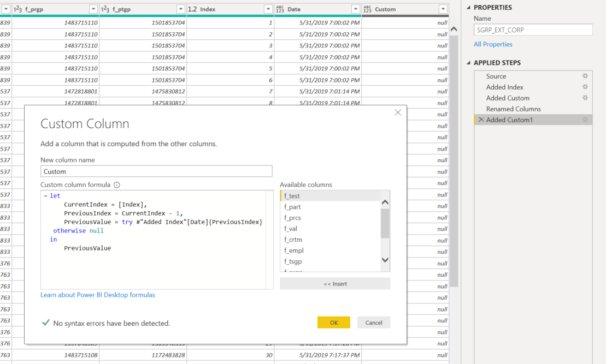The height and width of the screenshot is (364, 606).
Task: Collapse the APPLIED STEPS section
Action: click(x=468, y=63)
